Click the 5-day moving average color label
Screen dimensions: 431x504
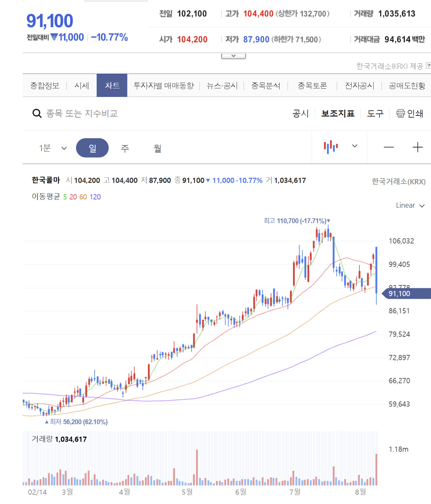tap(65, 197)
